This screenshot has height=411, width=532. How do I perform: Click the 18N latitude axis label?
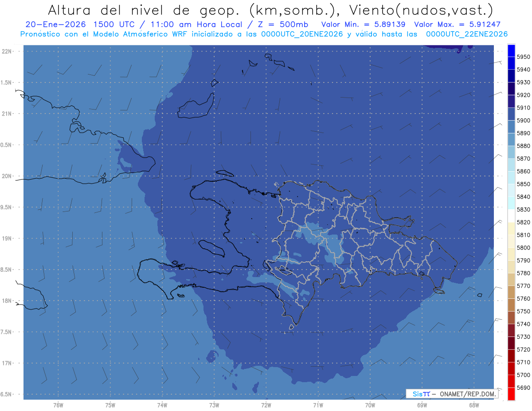click(6, 301)
